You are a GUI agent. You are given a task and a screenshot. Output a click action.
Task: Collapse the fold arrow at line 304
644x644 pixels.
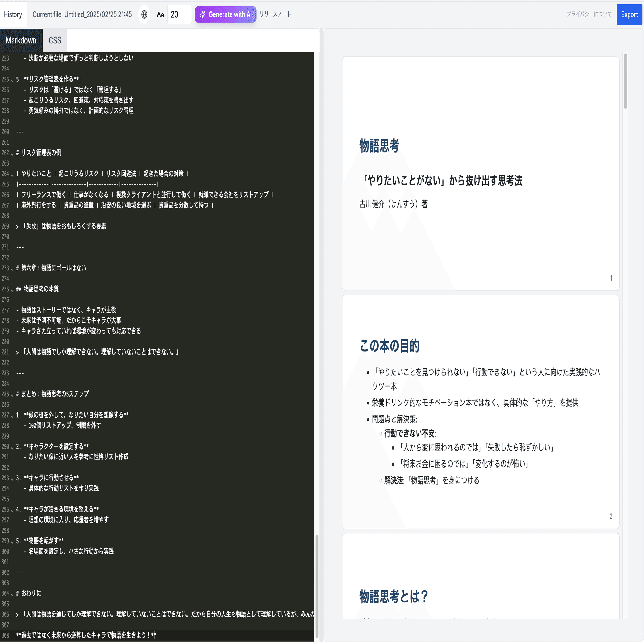12,594
